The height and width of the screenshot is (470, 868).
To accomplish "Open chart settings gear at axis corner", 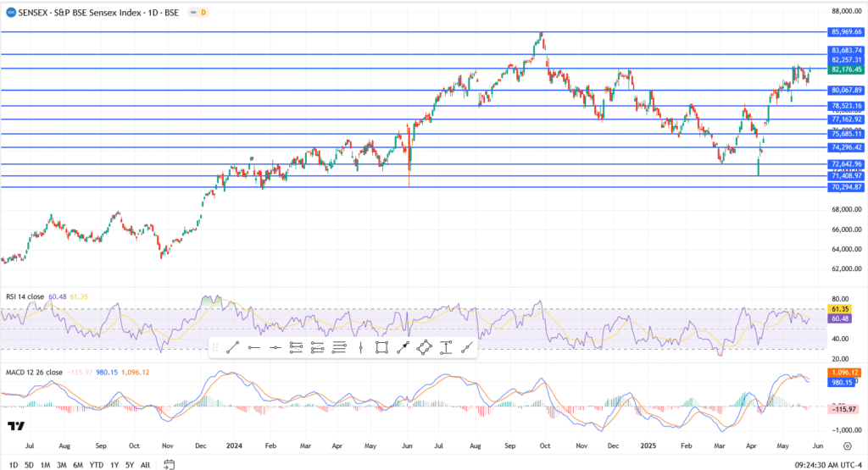I will 848,445.
